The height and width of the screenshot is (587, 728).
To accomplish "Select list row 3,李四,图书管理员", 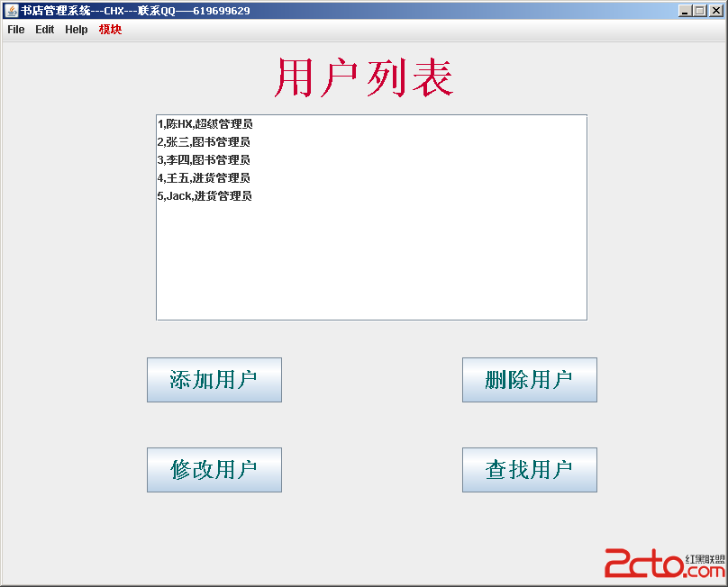I will 371,160.
